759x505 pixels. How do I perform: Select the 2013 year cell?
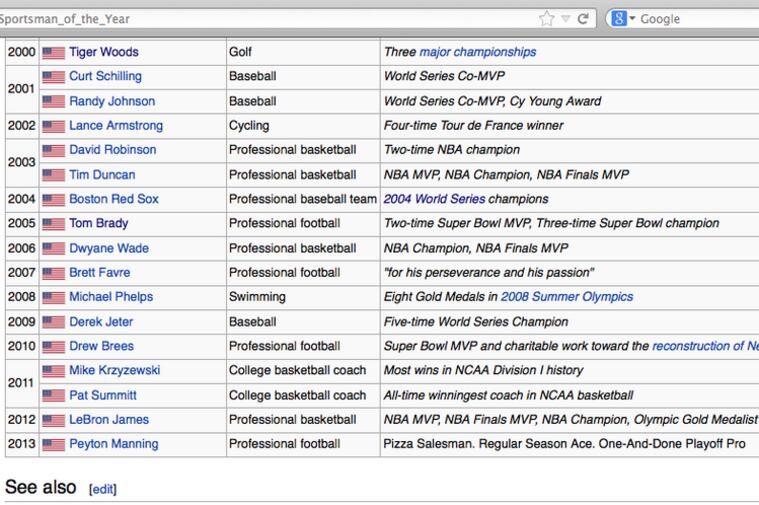tap(22, 444)
